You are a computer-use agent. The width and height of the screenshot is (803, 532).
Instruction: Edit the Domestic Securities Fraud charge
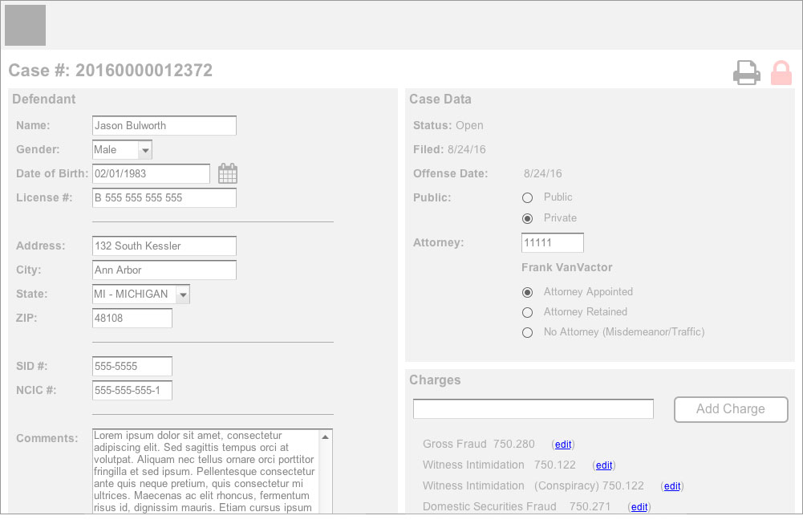point(639,507)
